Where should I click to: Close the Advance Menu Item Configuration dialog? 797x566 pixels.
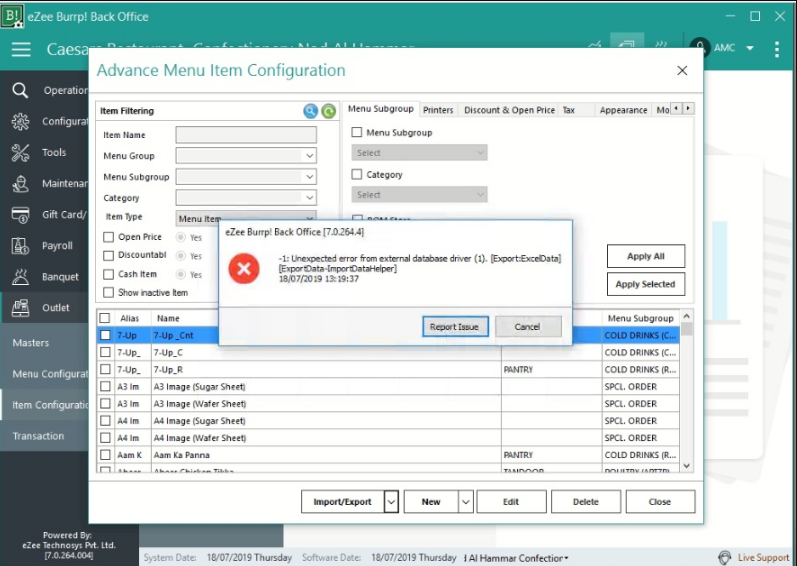682,71
